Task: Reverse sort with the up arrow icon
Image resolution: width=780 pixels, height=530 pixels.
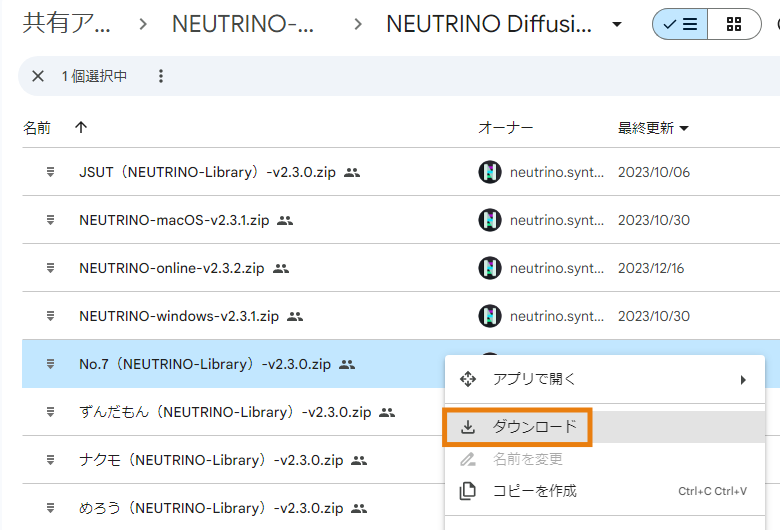Action: (x=81, y=127)
